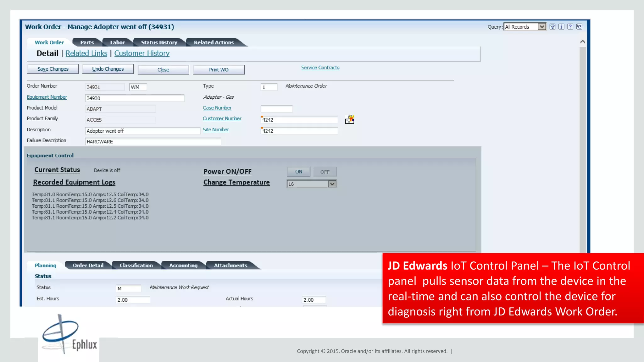This screenshot has height=362, width=644.
Task: Click the filter funnel icon beside Query
Action: (x=552, y=27)
